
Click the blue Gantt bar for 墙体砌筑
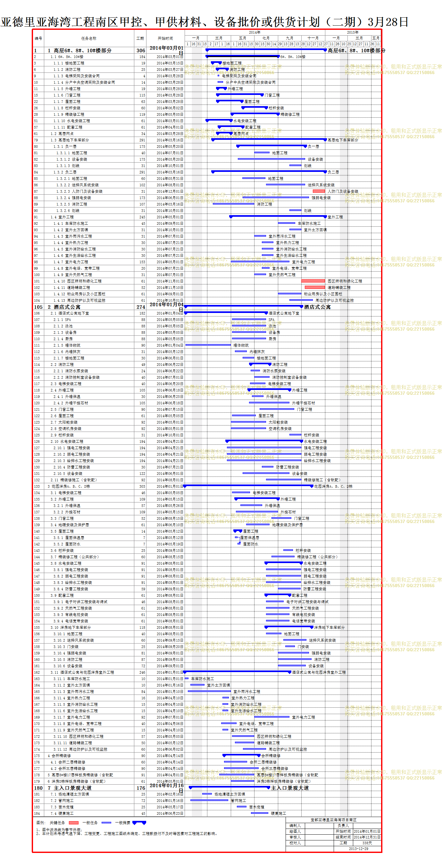tap(208, 345)
